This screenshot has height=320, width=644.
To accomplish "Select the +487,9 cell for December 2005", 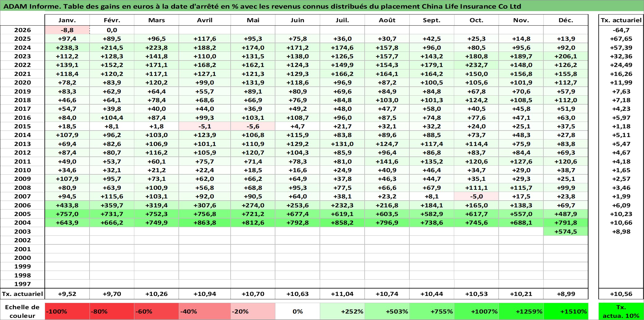I will [566, 214].
